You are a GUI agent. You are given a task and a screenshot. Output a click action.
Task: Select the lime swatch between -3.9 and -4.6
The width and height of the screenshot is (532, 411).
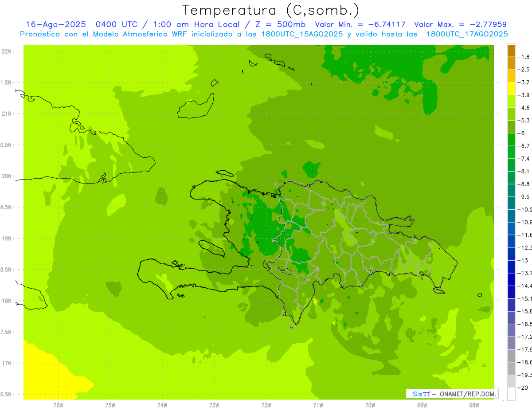pos(511,101)
